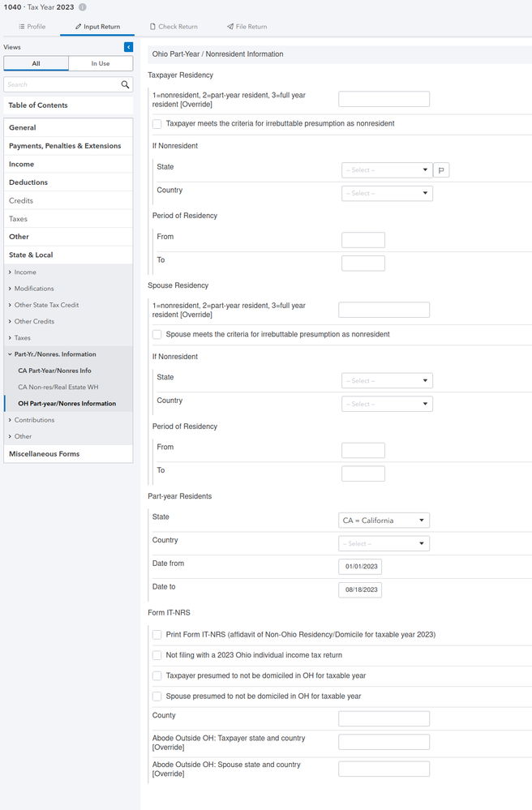Click Abode Outside OH Spouse override field
The width and height of the screenshot is (532, 810).
click(384, 769)
